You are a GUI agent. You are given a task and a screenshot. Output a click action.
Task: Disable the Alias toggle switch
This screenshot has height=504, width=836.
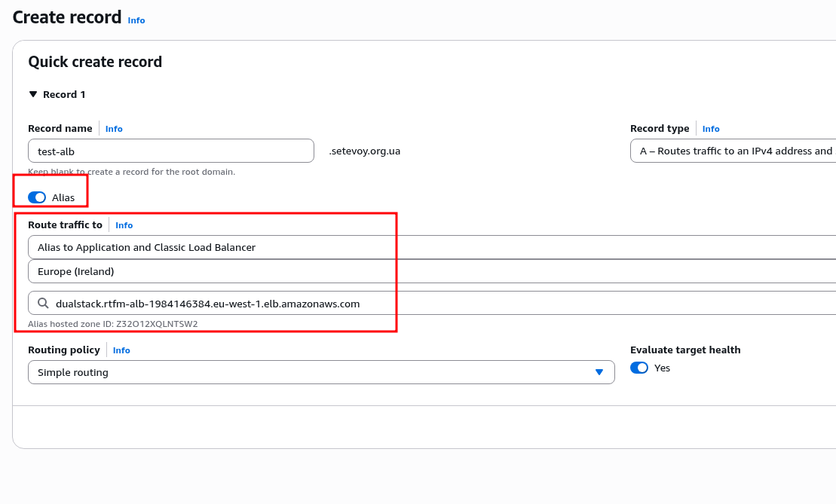37,197
